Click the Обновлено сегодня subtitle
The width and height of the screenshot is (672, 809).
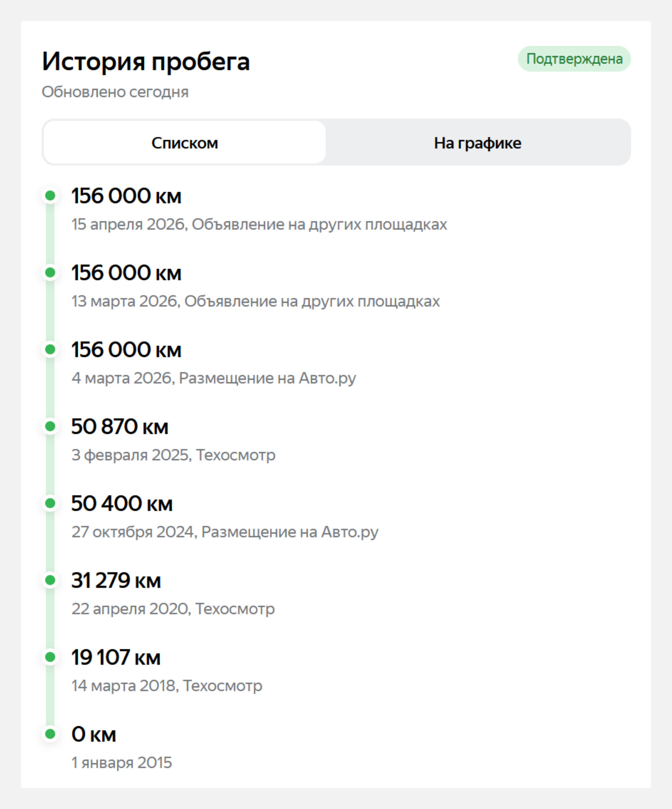click(x=115, y=92)
